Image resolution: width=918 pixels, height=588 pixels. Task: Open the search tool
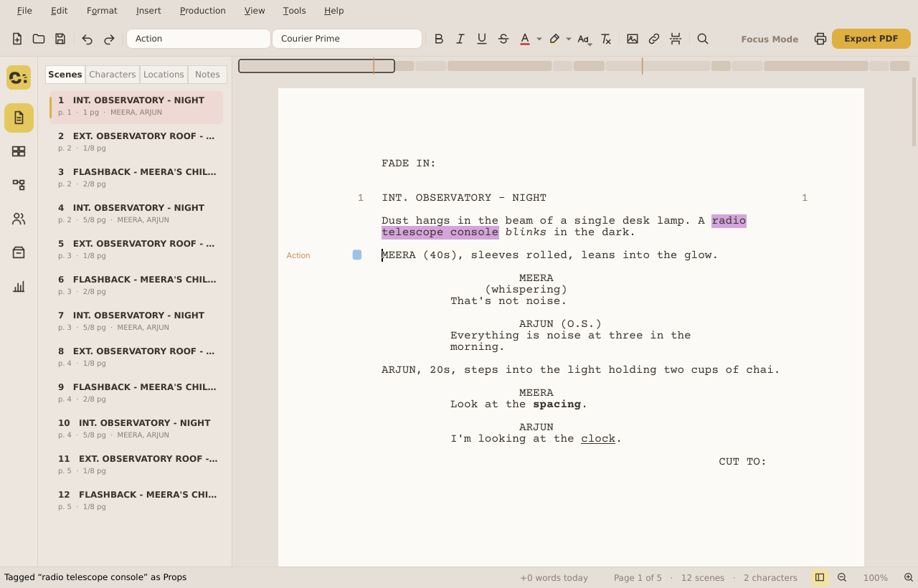[x=703, y=39]
